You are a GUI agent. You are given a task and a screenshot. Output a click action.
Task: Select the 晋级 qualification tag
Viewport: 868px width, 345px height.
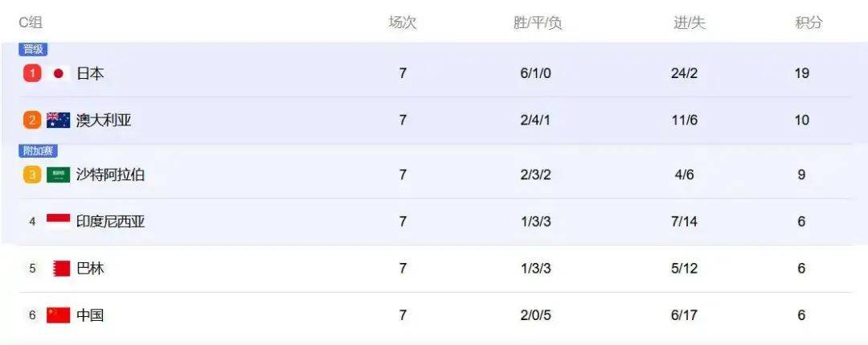(33, 49)
